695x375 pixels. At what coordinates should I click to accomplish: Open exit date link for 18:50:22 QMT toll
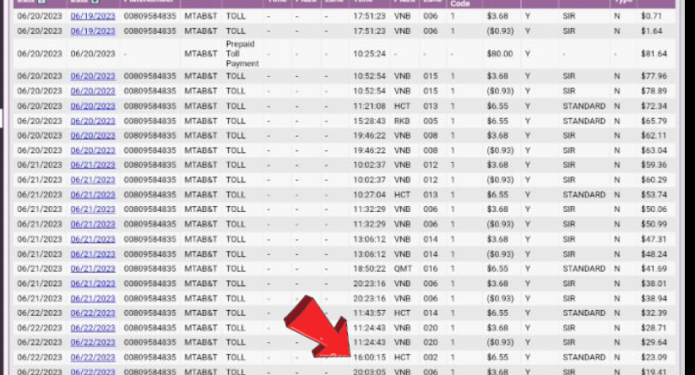(93, 269)
